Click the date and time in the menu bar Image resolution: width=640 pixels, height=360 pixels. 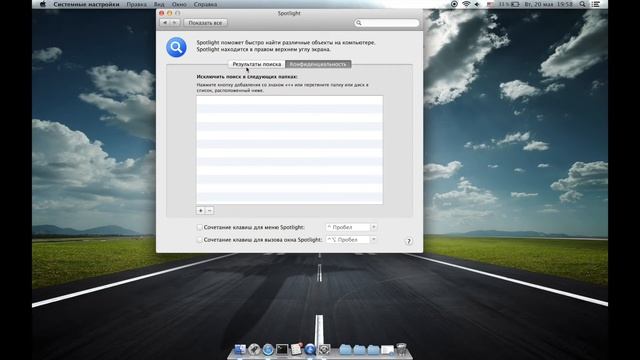click(x=549, y=4)
